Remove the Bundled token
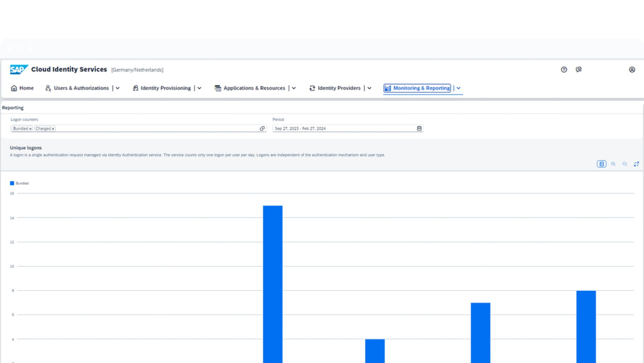This screenshot has width=644, height=363. 30,129
